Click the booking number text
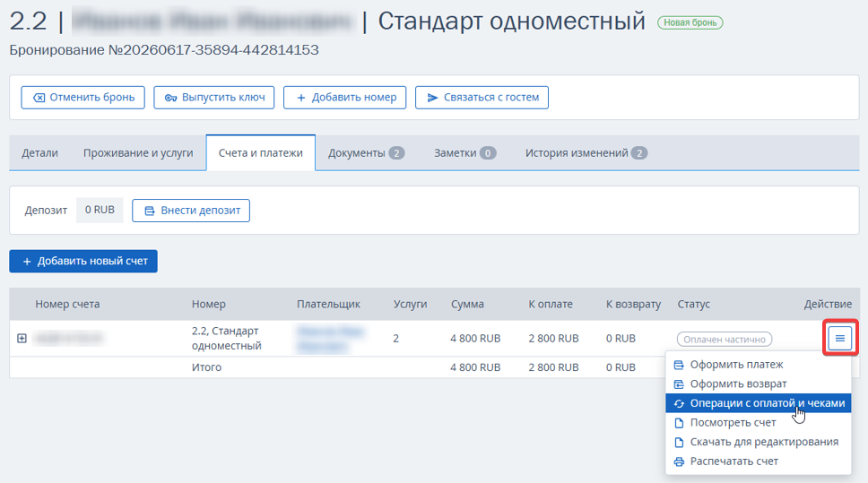The width and height of the screenshot is (868, 483). [x=164, y=50]
